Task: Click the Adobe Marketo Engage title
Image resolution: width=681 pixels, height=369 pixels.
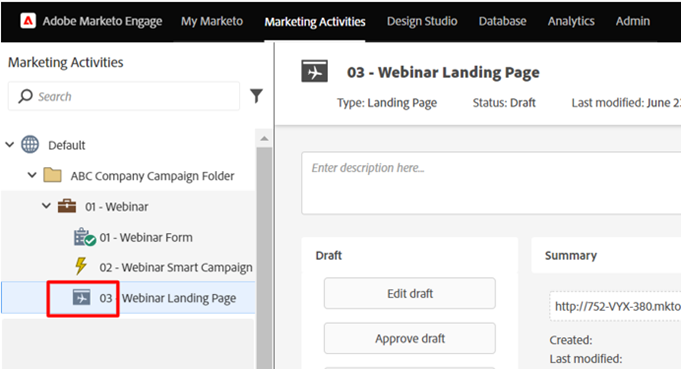Action: [102, 21]
